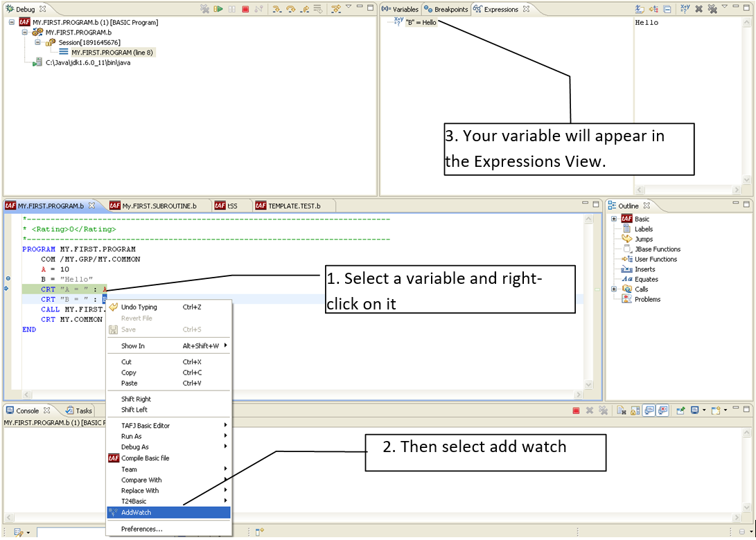Click the Resume button in Debug toolbar
Viewport: 756px width, 540px height.
pyautogui.click(x=218, y=9)
